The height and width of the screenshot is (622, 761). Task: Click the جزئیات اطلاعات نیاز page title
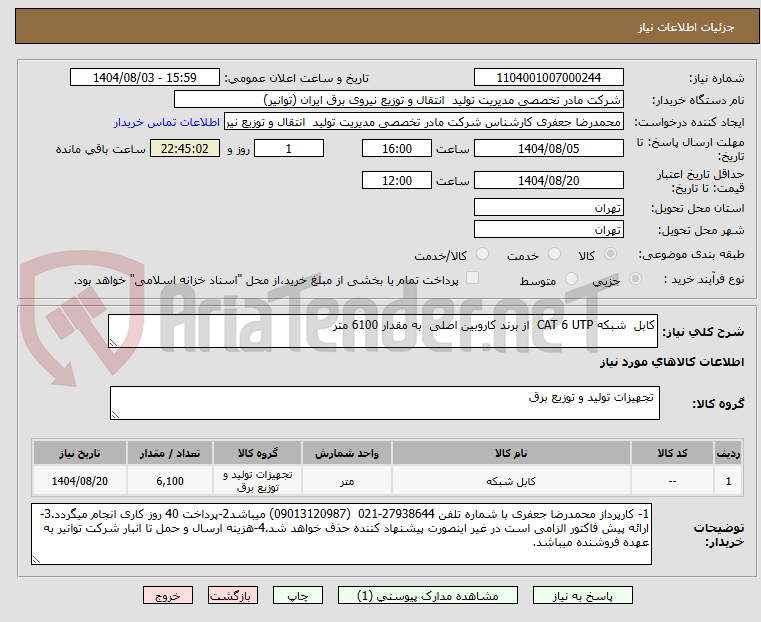click(x=686, y=27)
